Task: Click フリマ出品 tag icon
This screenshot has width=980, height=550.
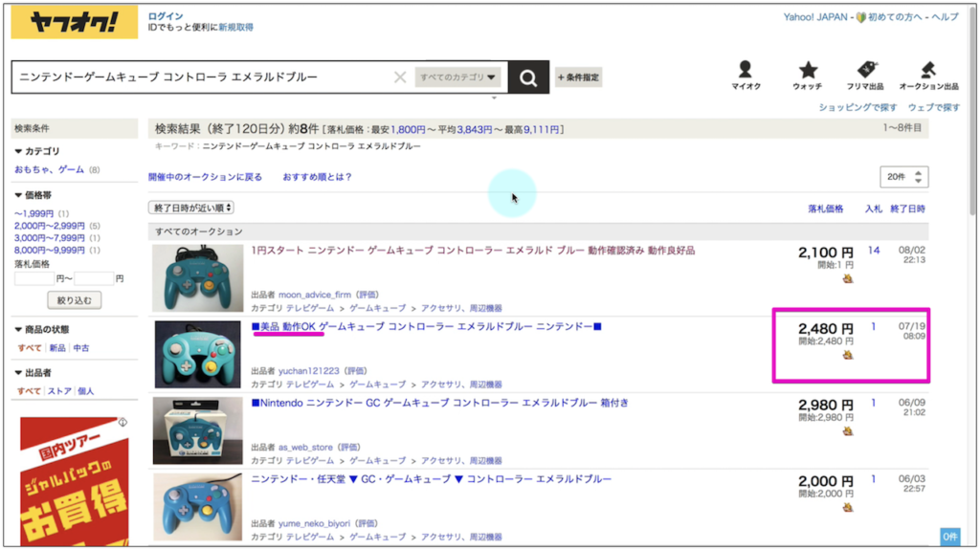Action: click(865, 76)
